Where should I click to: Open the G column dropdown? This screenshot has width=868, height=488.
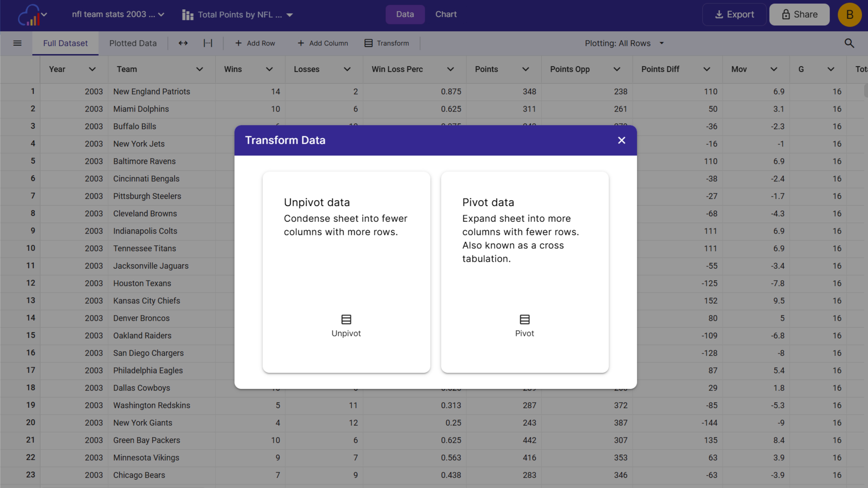pos(831,69)
